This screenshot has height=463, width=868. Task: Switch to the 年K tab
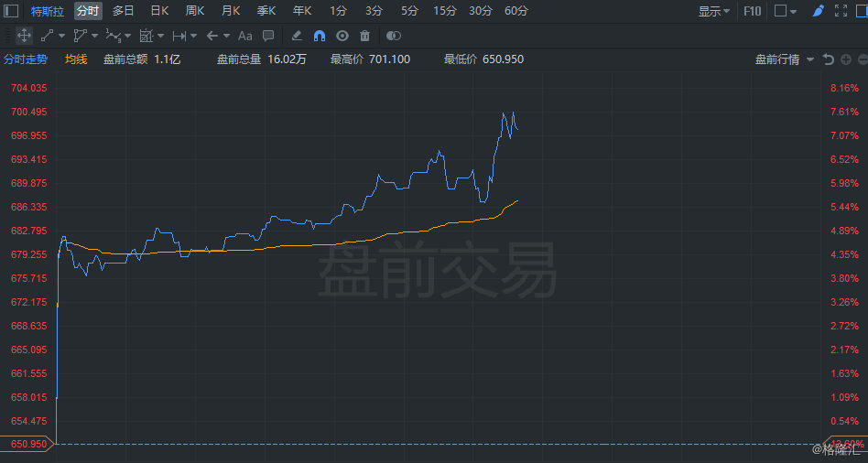(x=302, y=10)
